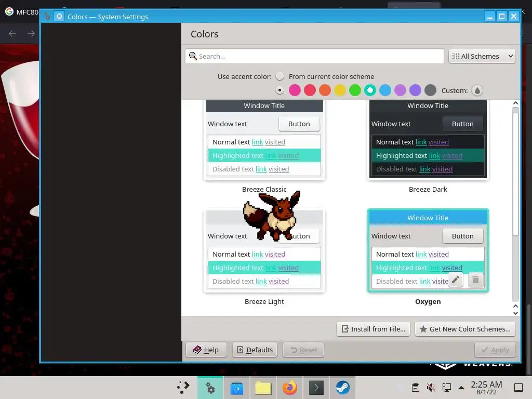Select the Breeze Light scheme thumbnail
The width and height of the screenshot is (532, 399).
264,251
